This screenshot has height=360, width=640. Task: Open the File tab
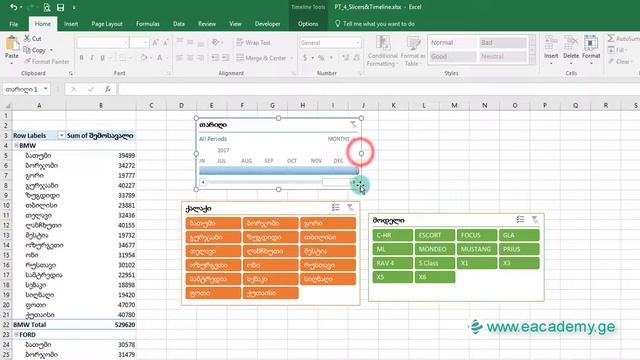pyautogui.click(x=13, y=24)
